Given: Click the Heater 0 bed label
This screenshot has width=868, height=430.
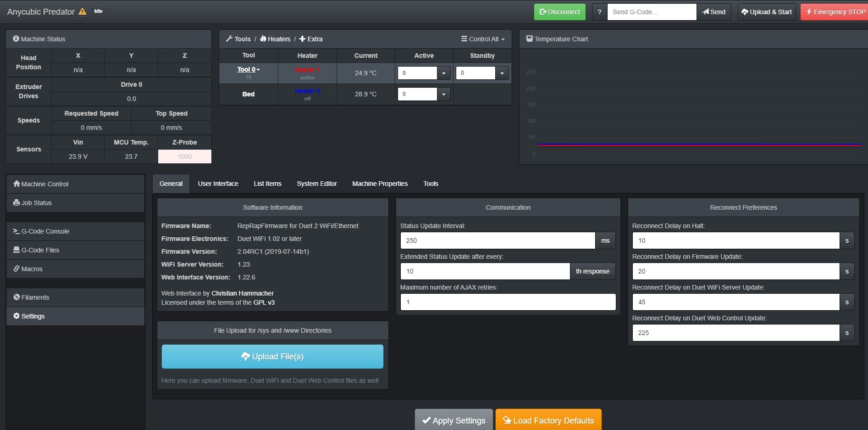Looking at the screenshot, I should click(x=307, y=91).
